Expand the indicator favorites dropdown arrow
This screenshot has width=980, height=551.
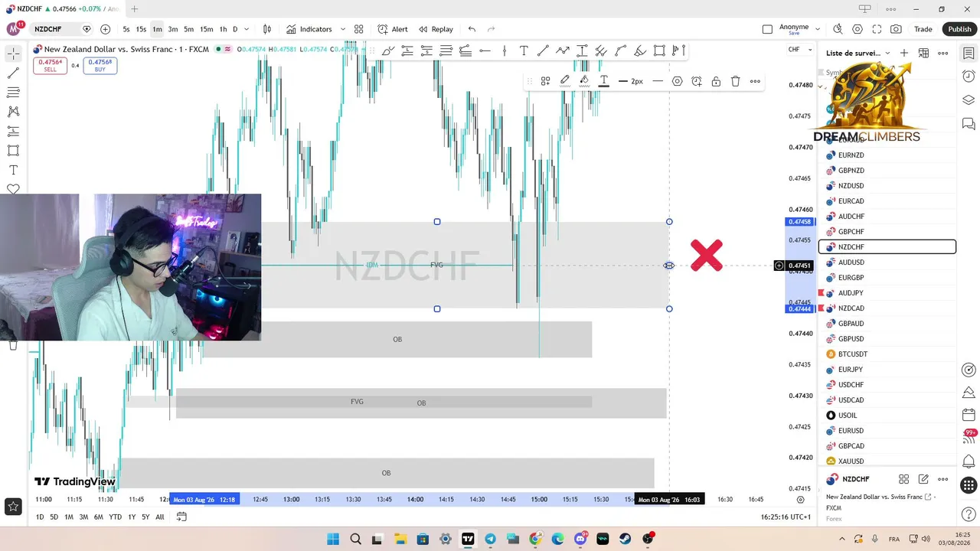[343, 29]
